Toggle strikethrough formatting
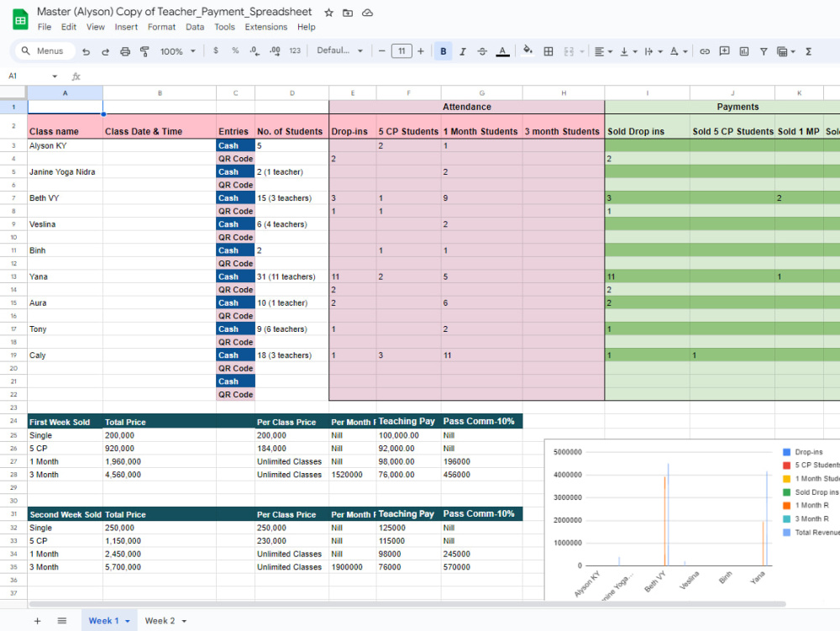 tap(482, 51)
